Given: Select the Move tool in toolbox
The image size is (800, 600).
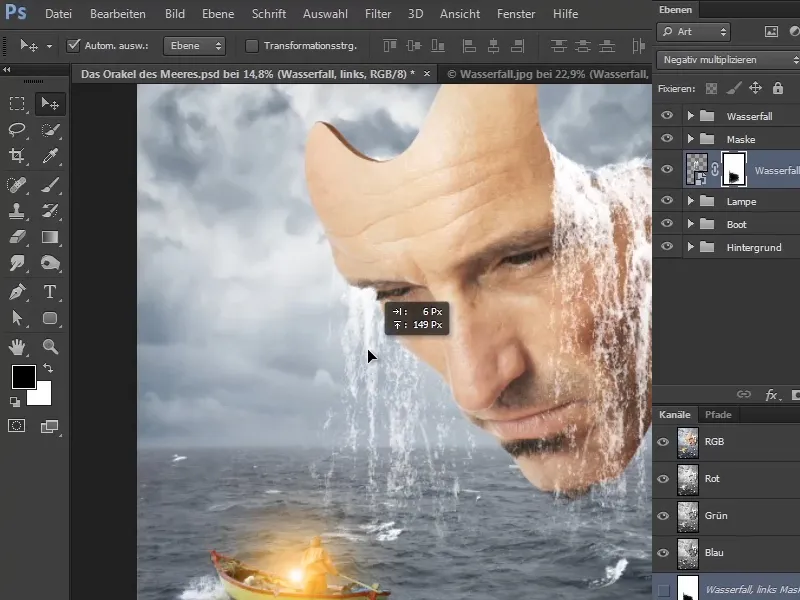Looking at the screenshot, I should [50, 104].
